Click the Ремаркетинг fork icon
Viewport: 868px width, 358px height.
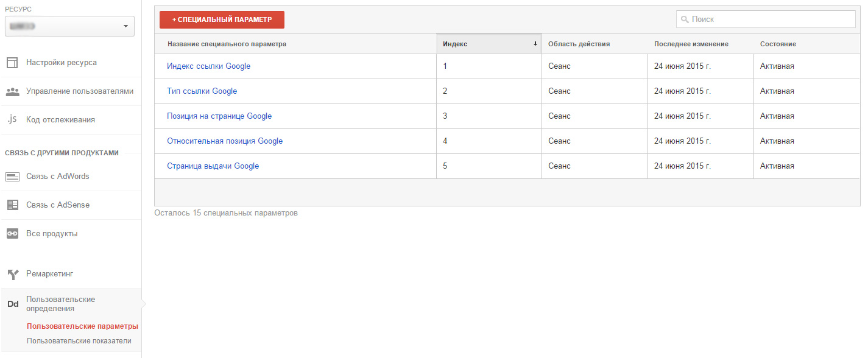click(x=12, y=275)
